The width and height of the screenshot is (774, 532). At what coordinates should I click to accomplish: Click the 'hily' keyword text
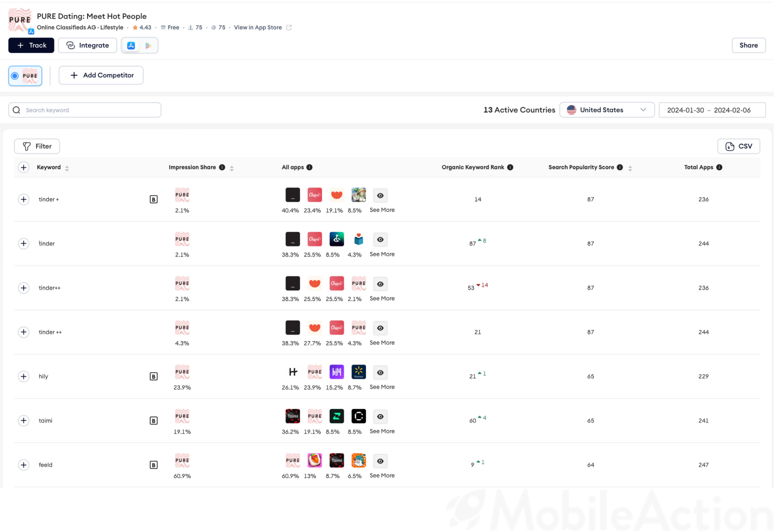coord(43,376)
